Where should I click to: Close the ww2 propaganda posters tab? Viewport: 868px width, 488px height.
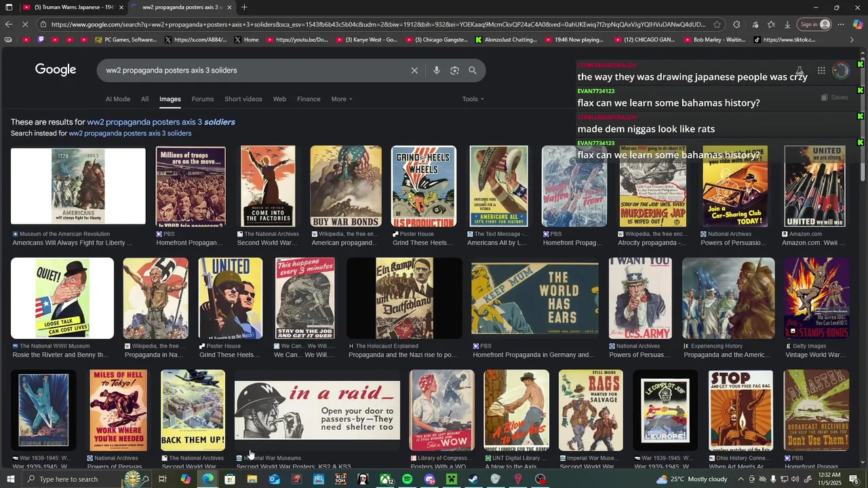[x=229, y=7]
